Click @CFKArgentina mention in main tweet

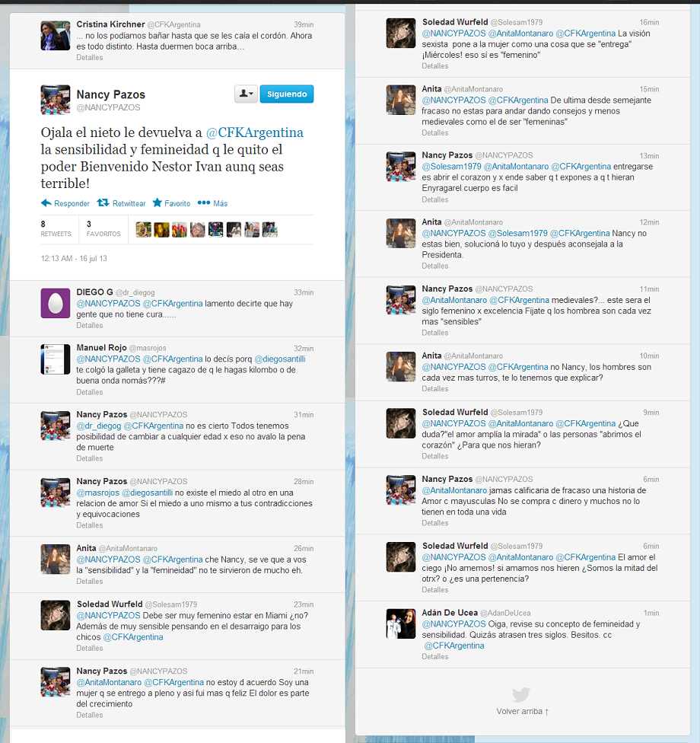255,132
